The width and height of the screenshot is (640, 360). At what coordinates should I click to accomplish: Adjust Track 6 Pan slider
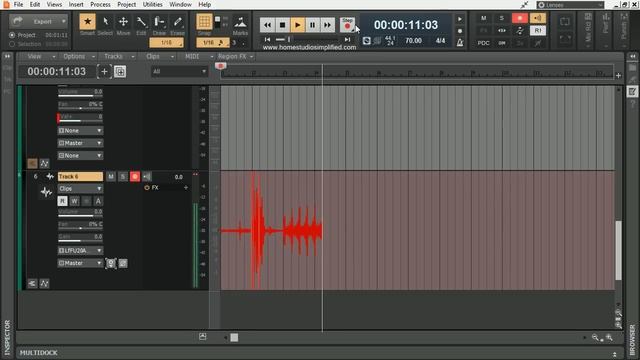(x=80, y=225)
